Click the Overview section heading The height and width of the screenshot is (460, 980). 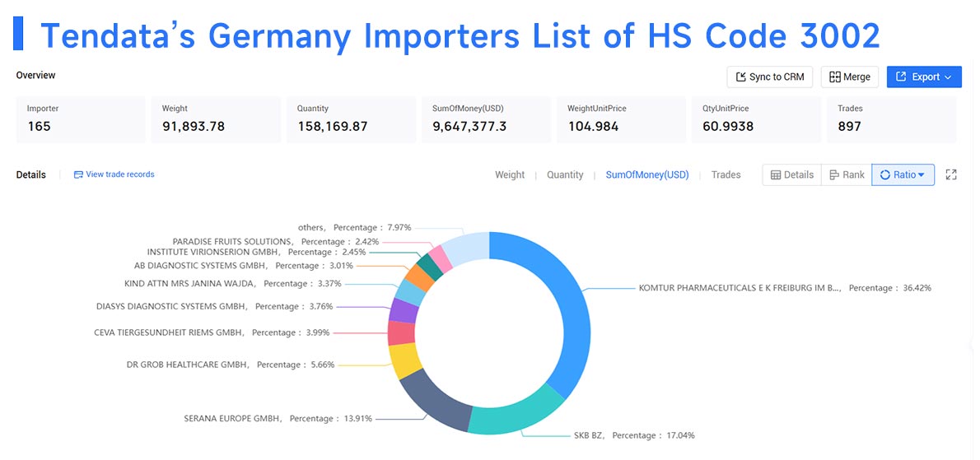tap(35, 75)
